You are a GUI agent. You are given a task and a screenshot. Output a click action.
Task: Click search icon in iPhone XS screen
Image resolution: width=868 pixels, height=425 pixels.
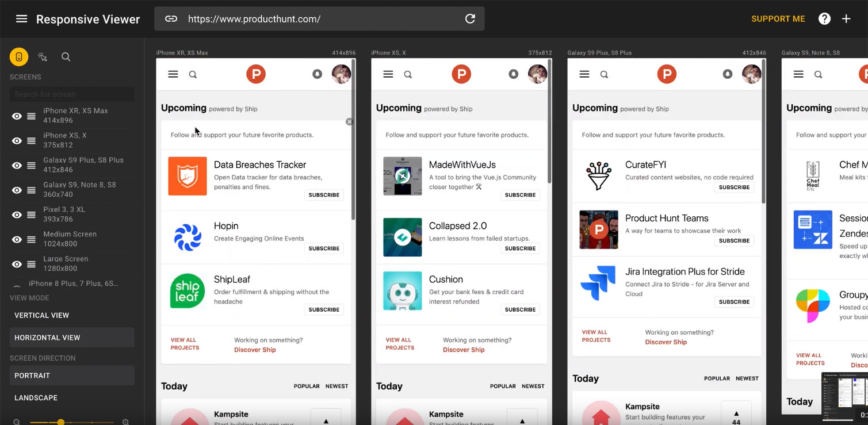pos(408,75)
